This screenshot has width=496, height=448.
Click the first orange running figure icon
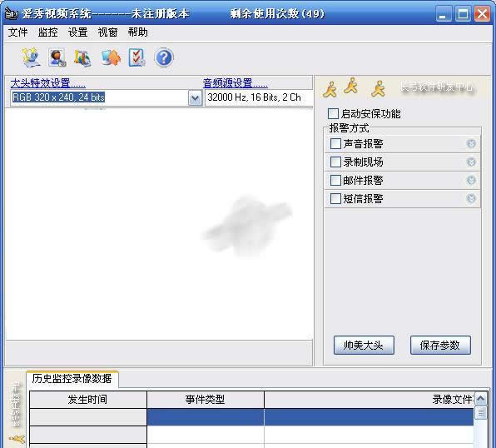330,90
